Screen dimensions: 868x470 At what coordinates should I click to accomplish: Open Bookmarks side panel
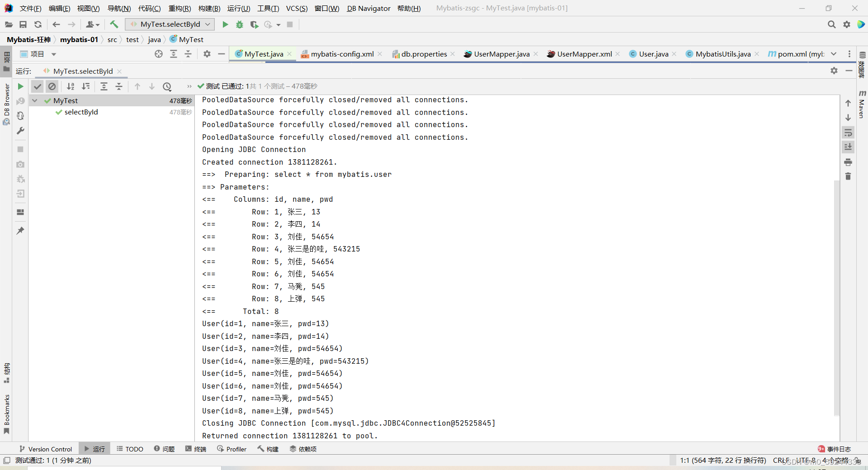point(6,414)
